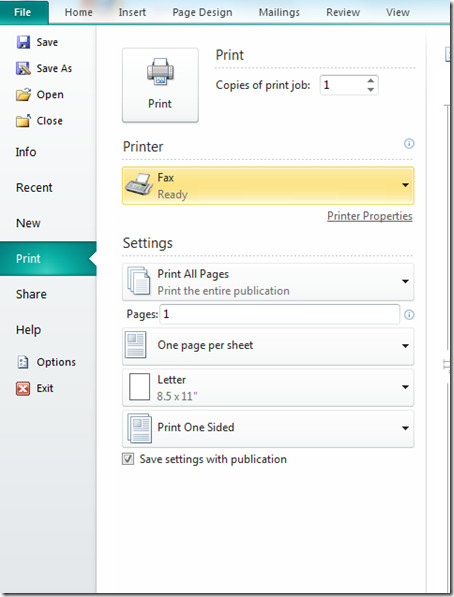This screenshot has width=454, height=597.
Task: Click the big Print printer button
Action: pos(160,85)
